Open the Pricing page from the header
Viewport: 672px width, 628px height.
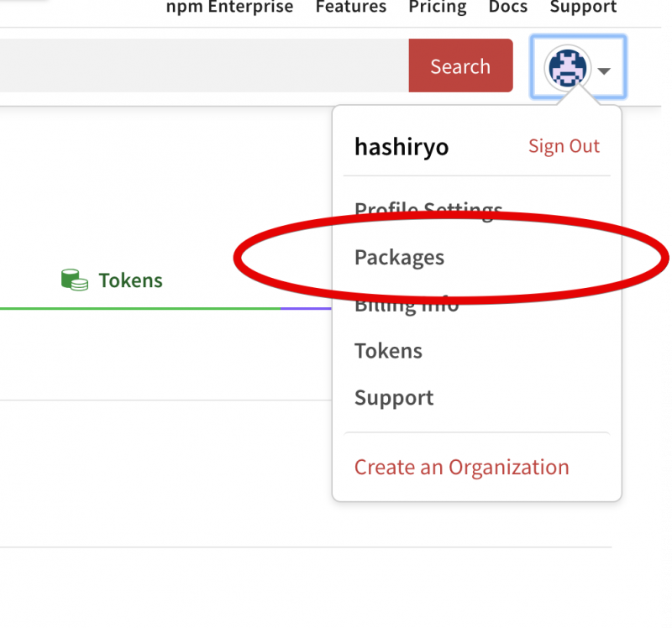coord(438,8)
